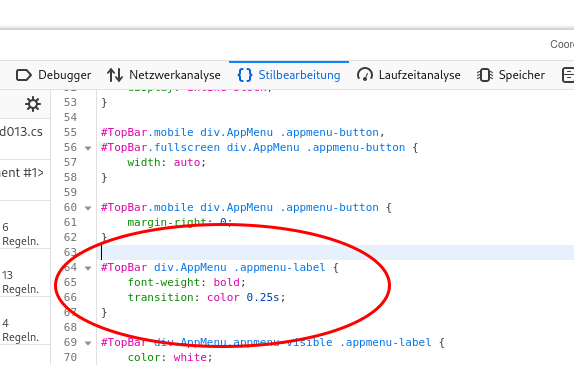574x365 pixels.
Task: Click the Debugger tab icon
Action: [24, 75]
